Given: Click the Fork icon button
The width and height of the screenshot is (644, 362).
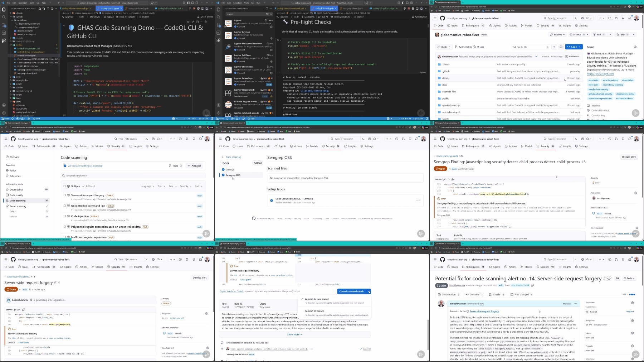Looking at the screenshot, I should pyautogui.click(x=597, y=35).
